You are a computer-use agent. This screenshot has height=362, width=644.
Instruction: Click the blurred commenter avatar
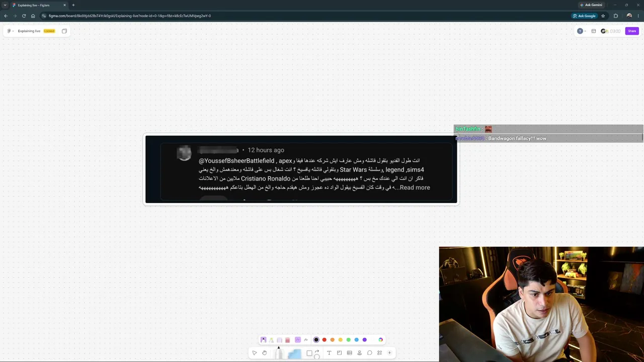[184, 153]
